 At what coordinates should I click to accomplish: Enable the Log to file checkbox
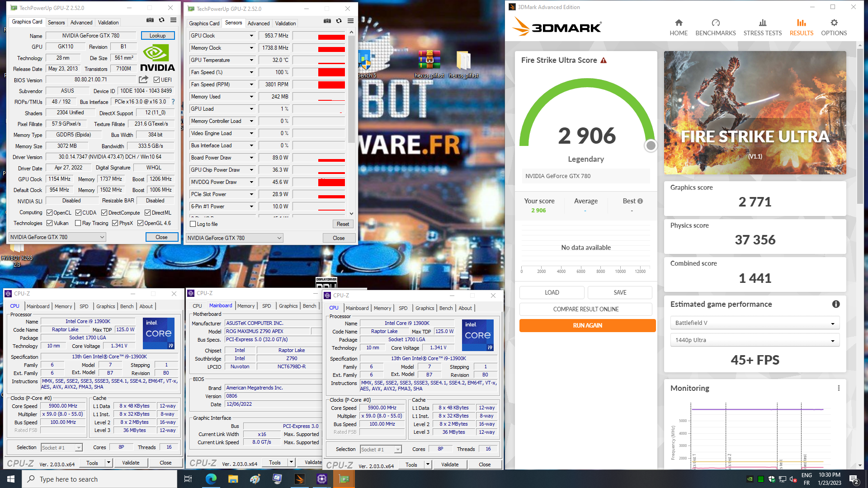(x=193, y=224)
